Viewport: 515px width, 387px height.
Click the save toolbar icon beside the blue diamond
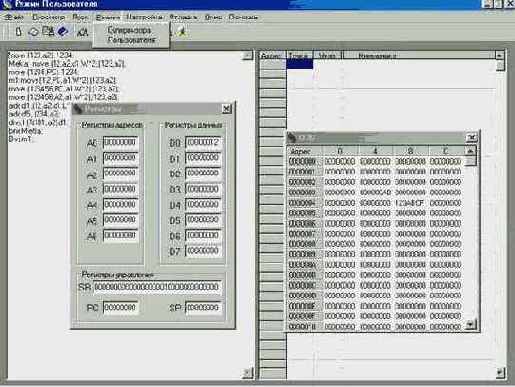pyautogui.click(x=48, y=31)
